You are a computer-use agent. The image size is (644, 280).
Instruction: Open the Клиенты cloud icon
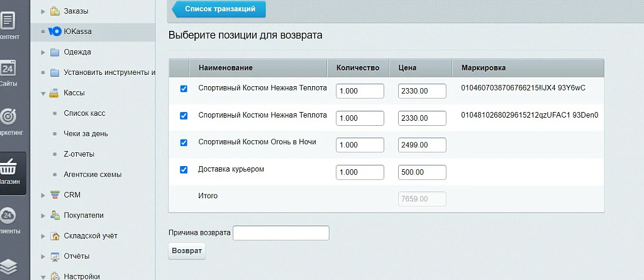tap(8, 215)
